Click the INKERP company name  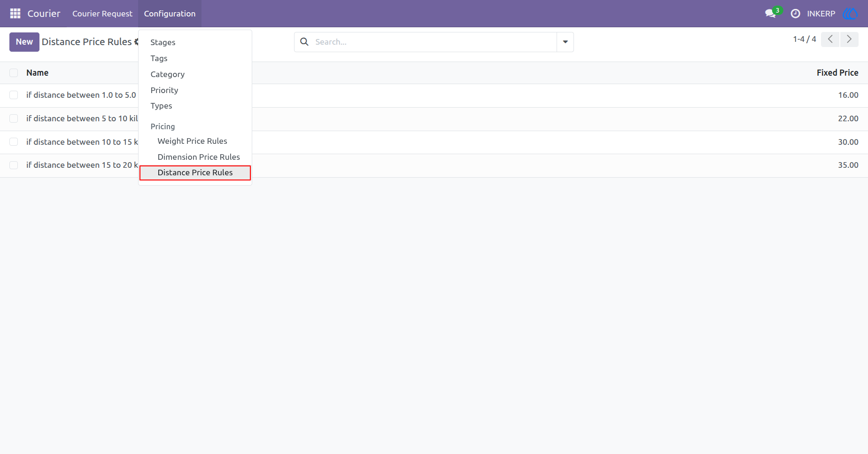[821, 14]
